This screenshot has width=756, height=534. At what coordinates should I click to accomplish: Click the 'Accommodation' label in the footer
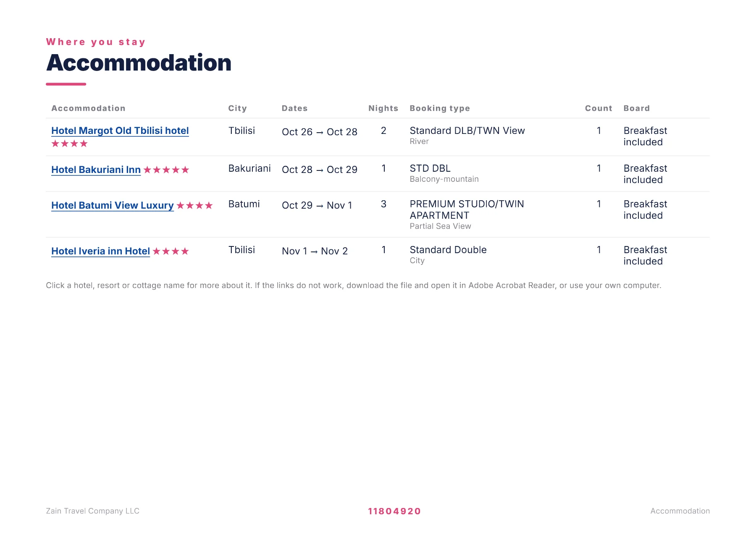coord(680,511)
